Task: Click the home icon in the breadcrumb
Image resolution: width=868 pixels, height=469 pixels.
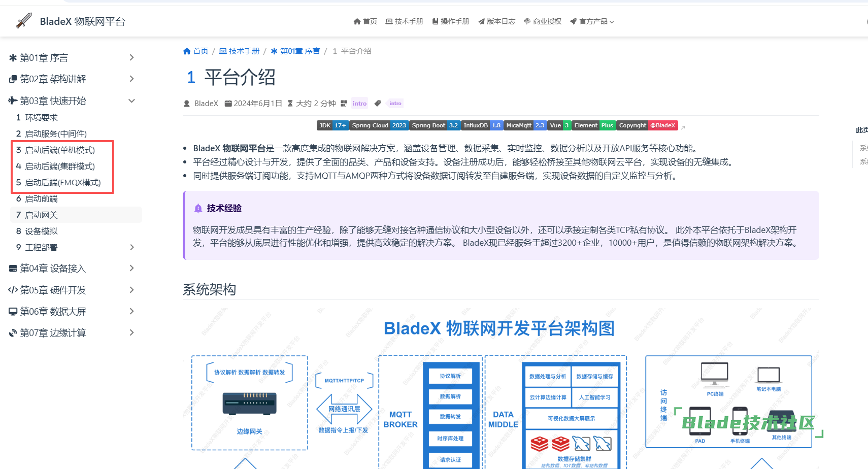Action: (x=187, y=51)
